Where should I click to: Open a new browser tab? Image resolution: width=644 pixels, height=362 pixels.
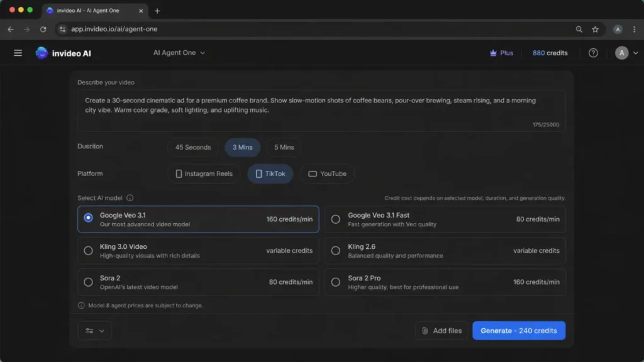(x=157, y=11)
